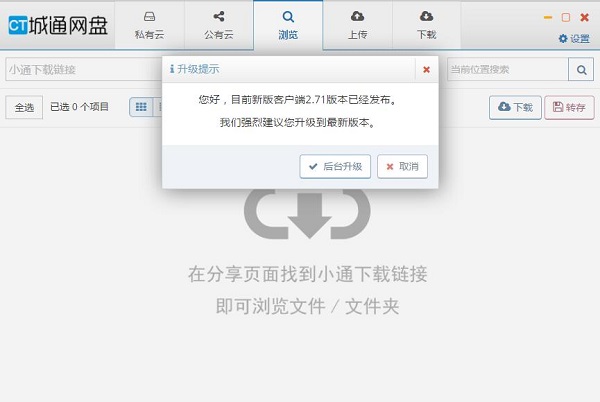
Task: Click text 在分享页面找到小通下载链接
Action: click(x=307, y=274)
